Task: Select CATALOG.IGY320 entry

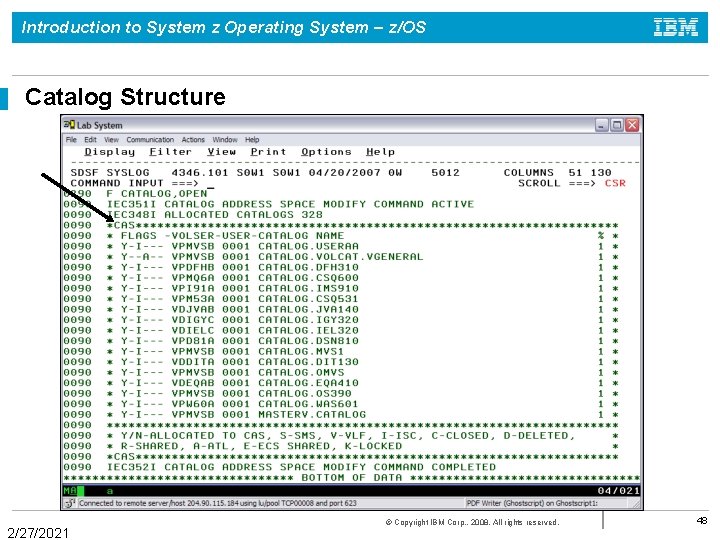Action: click(x=308, y=320)
